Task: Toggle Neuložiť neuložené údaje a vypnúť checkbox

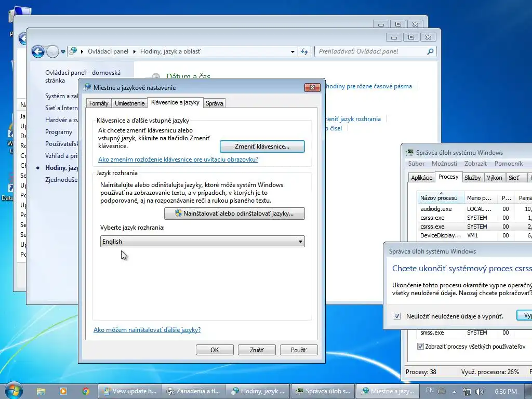Action: pos(397,316)
